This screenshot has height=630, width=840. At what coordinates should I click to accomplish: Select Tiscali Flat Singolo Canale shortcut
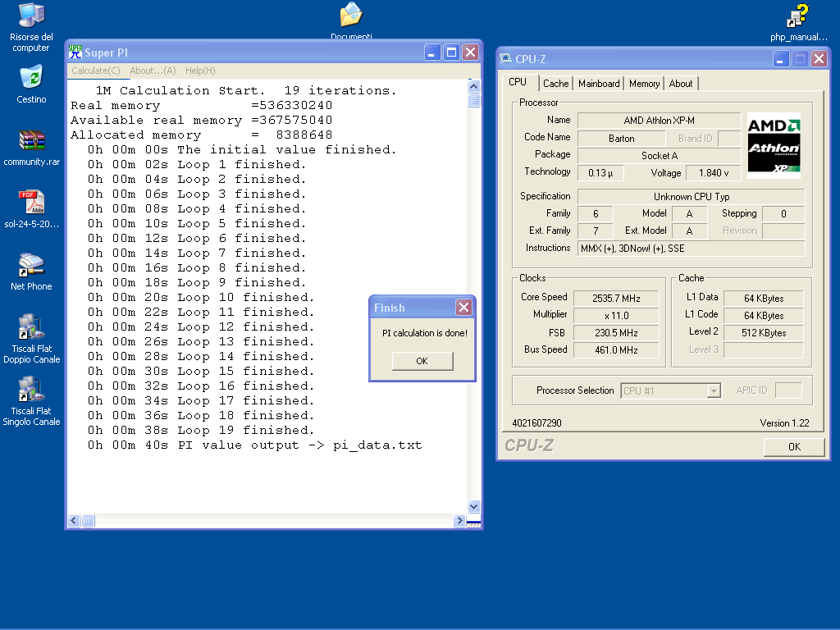pyautogui.click(x=32, y=401)
